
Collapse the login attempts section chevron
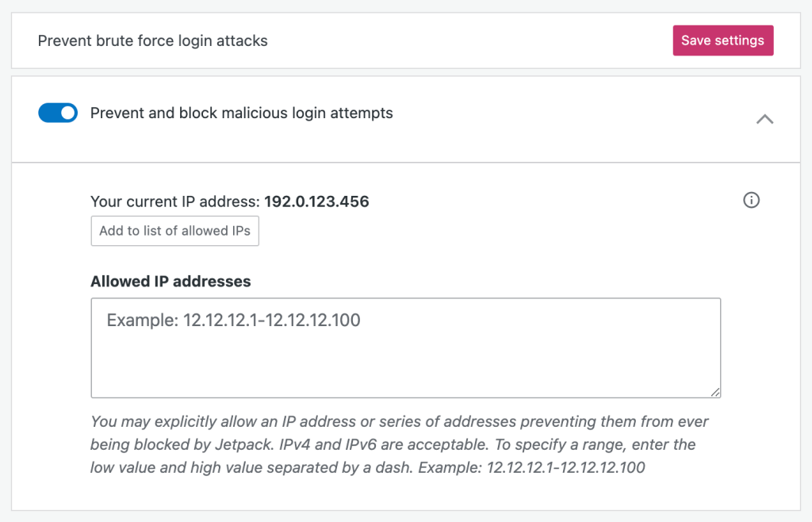point(764,119)
